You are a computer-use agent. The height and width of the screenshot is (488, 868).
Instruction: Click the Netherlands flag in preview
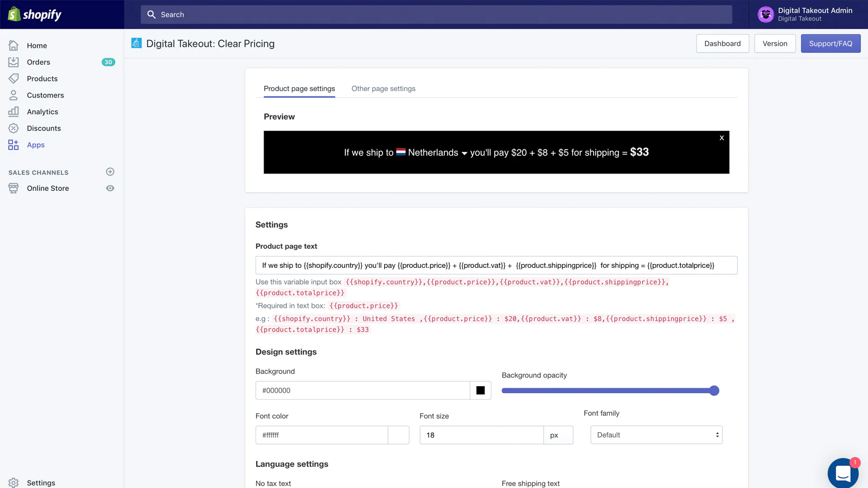click(x=401, y=152)
